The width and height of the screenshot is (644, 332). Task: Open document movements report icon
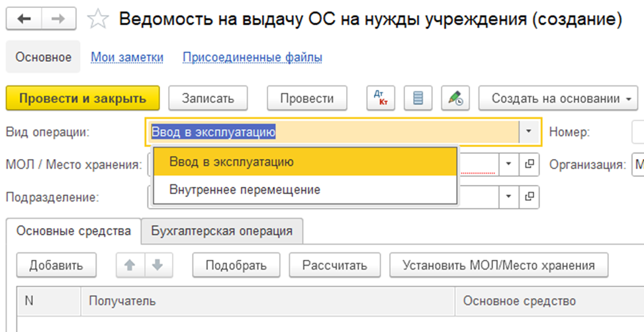pos(418,98)
